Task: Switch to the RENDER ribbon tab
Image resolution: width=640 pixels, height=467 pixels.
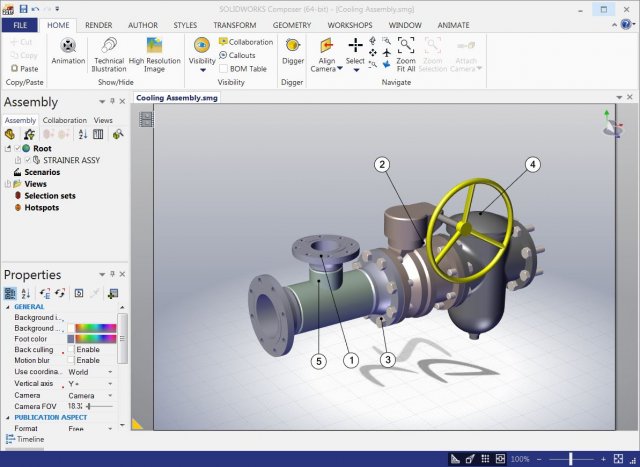Action: point(98,25)
